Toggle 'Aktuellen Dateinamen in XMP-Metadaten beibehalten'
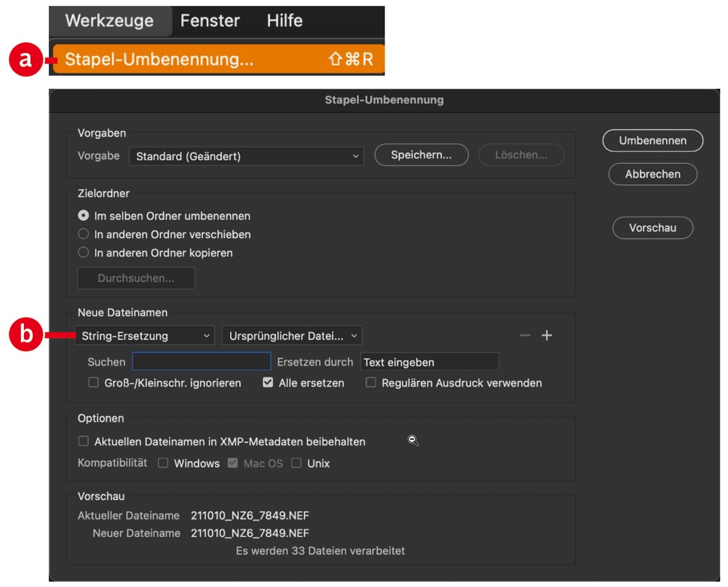728x587 pixels. tap(84, 441)
